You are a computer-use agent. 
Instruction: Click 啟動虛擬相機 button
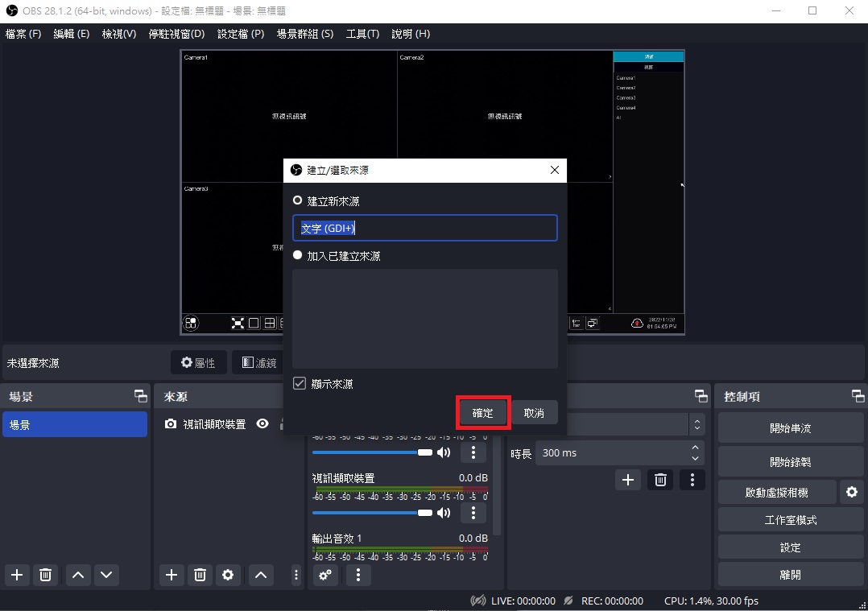777,492
